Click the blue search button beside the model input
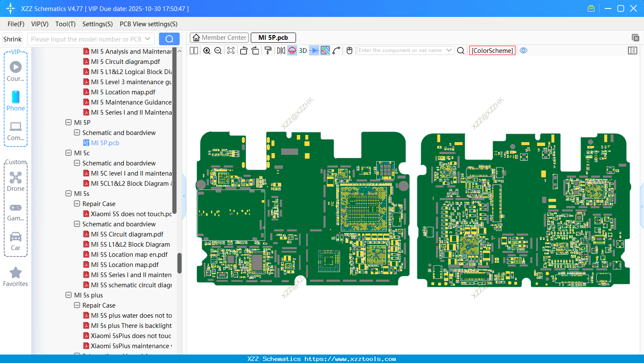Image resolution: width=644 pixels, height=363 pixels. click(x=169, y=39)
